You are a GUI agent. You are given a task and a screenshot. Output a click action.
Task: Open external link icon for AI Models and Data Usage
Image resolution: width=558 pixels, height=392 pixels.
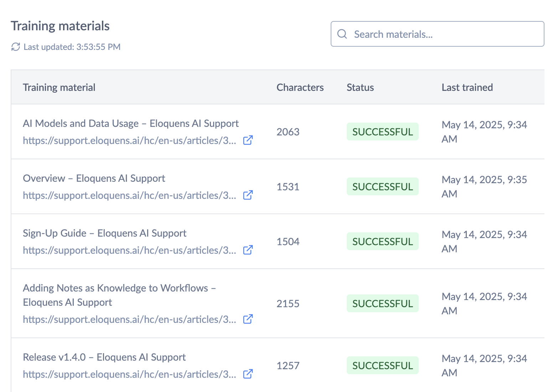(248, 140)
